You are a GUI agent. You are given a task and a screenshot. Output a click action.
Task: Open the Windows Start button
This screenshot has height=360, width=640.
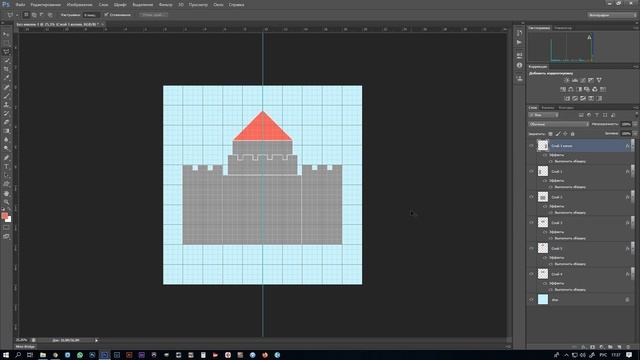(x=6, y=355)
